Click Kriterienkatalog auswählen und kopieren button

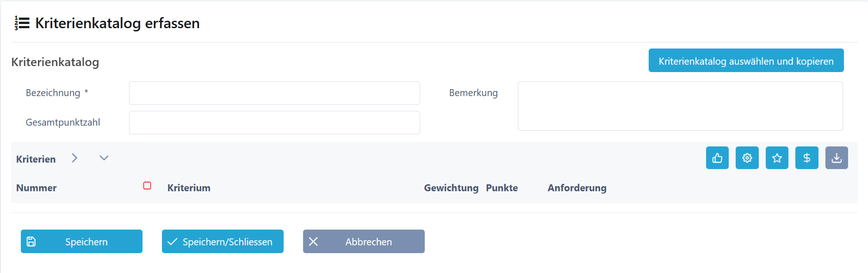point(746,61)
